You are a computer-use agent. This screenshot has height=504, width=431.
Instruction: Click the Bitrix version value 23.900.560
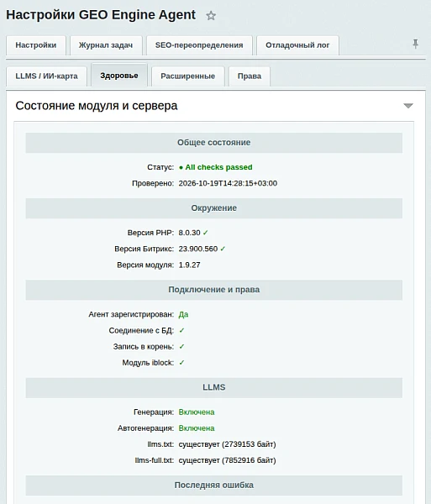pyautogui.click(x=198, y=249)
